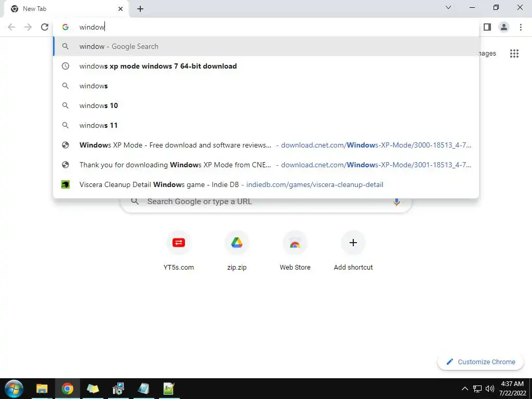
Task: Open the Google apps grid
Action: (514, 54)
